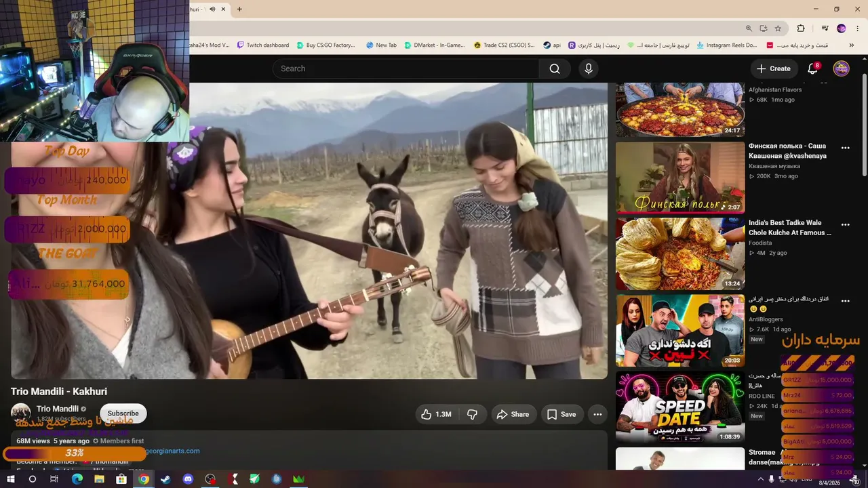Open the AntiBloggers 20:03 video thumbnail
Image resolution: width=868 pixels, height=488 pixels.
tap(680, 331)
